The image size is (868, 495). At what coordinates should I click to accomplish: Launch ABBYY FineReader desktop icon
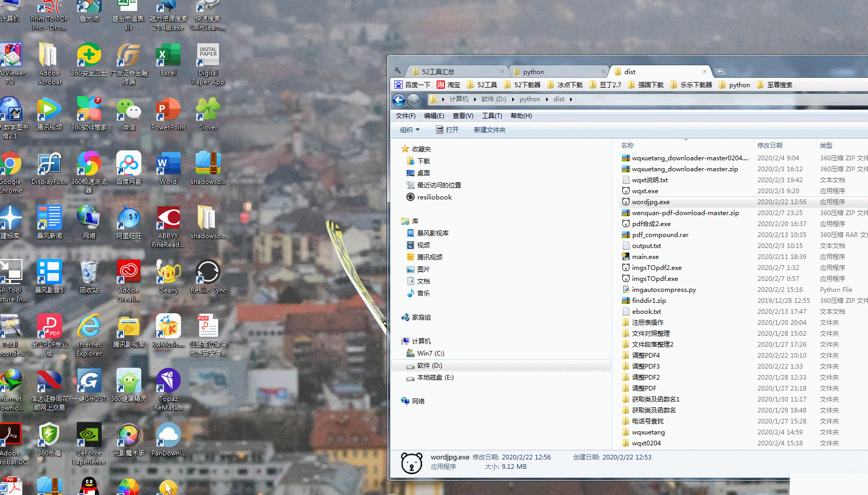168,227
